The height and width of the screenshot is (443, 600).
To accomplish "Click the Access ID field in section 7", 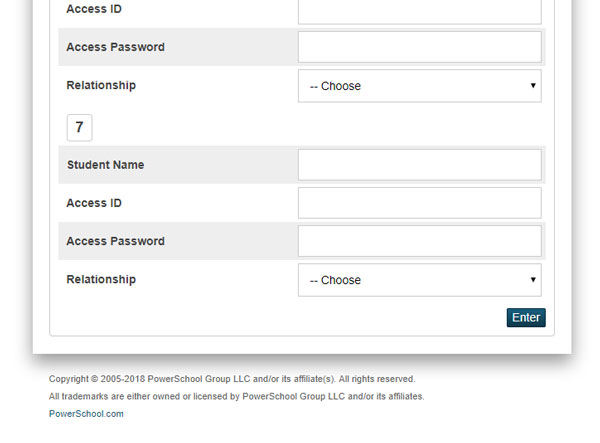I will tap(419, 203).
